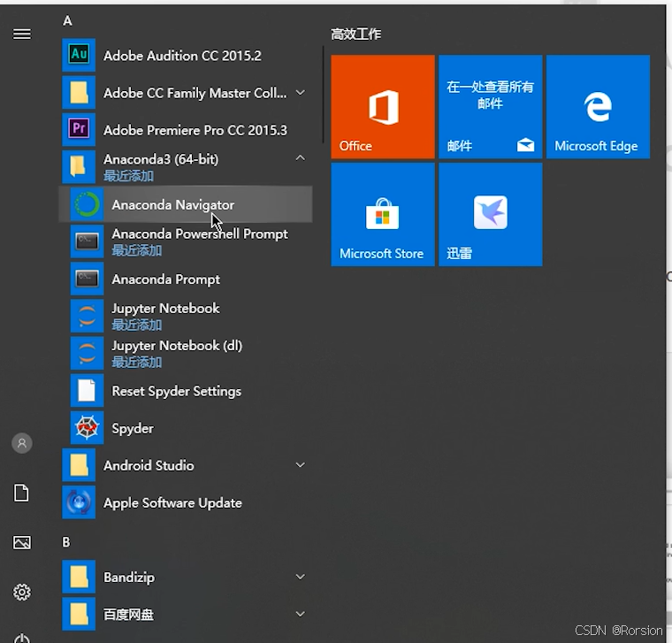Launch Anaconda Powershell Prompt label
Image resolution: width=672 pixels, height=643 pixels.
point(200,234)
